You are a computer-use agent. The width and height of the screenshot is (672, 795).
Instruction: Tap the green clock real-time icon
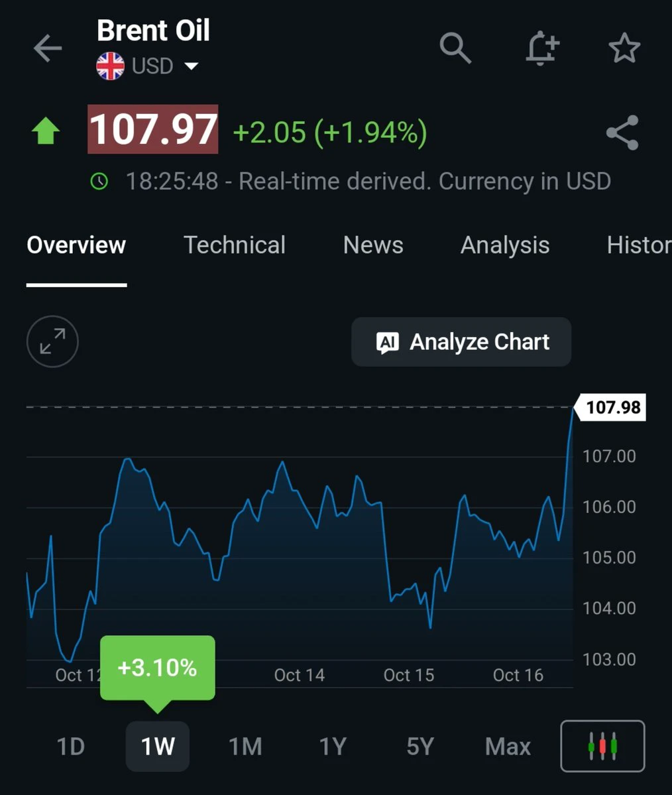click(99, 181)
